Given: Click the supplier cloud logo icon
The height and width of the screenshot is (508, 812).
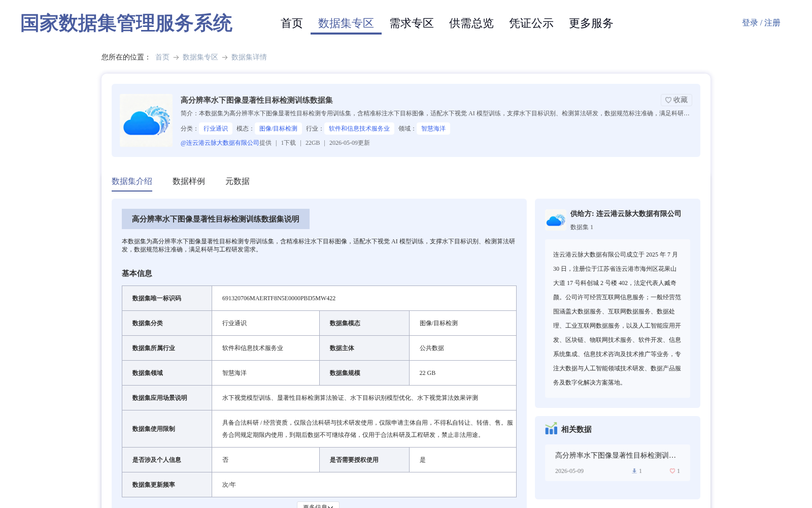Looking at the screenshot, I should [556, 219].
